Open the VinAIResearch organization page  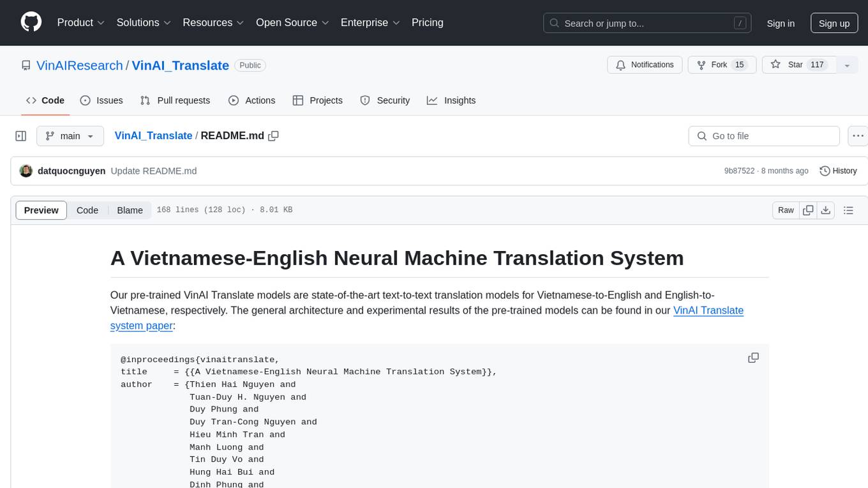80,65
